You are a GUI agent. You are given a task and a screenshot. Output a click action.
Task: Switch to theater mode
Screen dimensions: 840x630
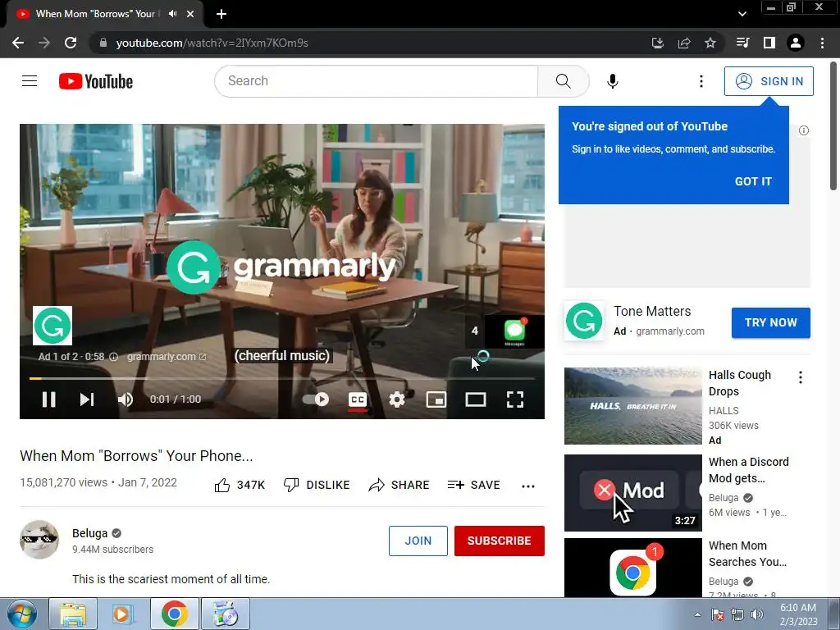tap(476, 399)
